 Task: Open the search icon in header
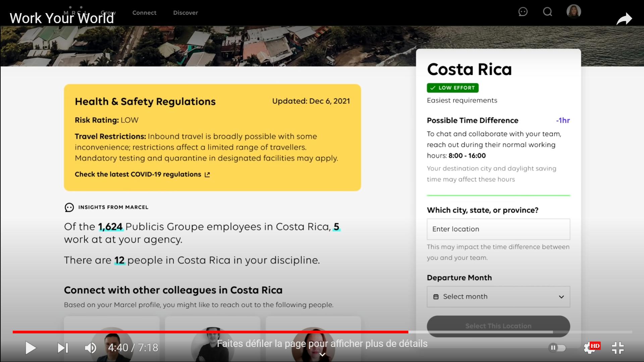(547, 12)
